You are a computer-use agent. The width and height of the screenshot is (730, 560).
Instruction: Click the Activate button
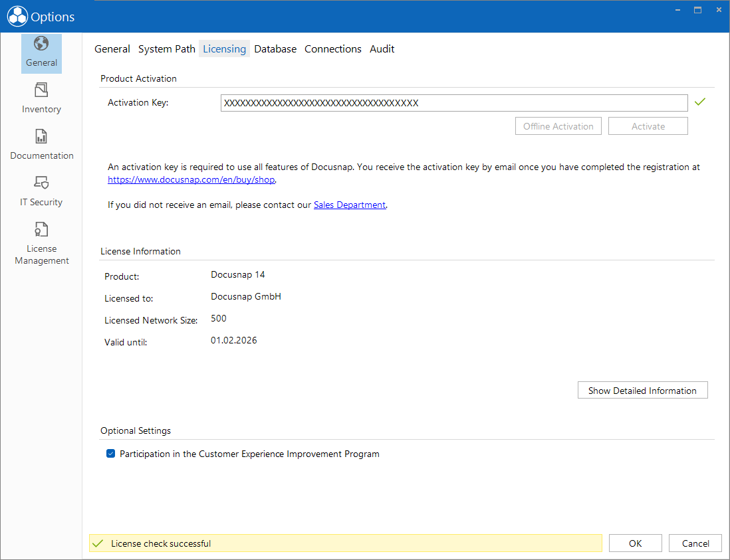pyautogui.click(x=648, y=126)
